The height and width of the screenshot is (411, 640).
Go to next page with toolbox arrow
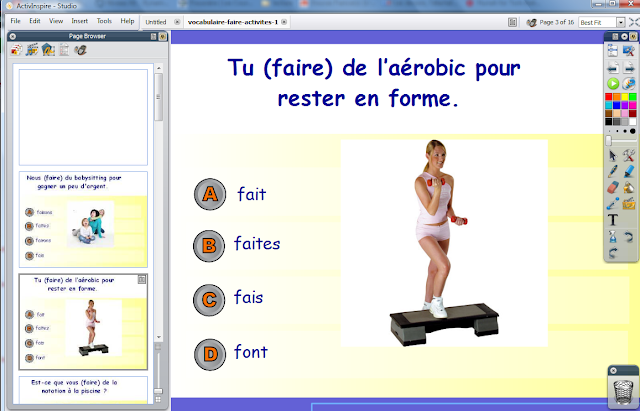(x=629, y=67)
